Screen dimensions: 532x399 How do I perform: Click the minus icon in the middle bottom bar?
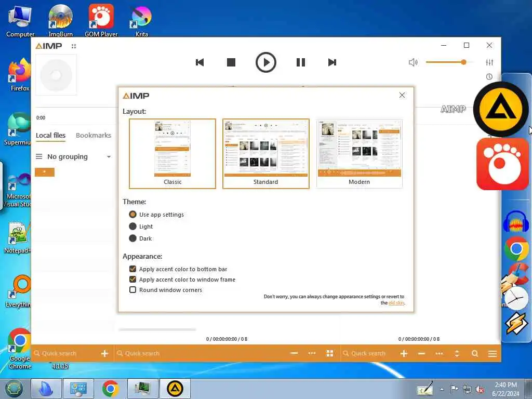294,353
